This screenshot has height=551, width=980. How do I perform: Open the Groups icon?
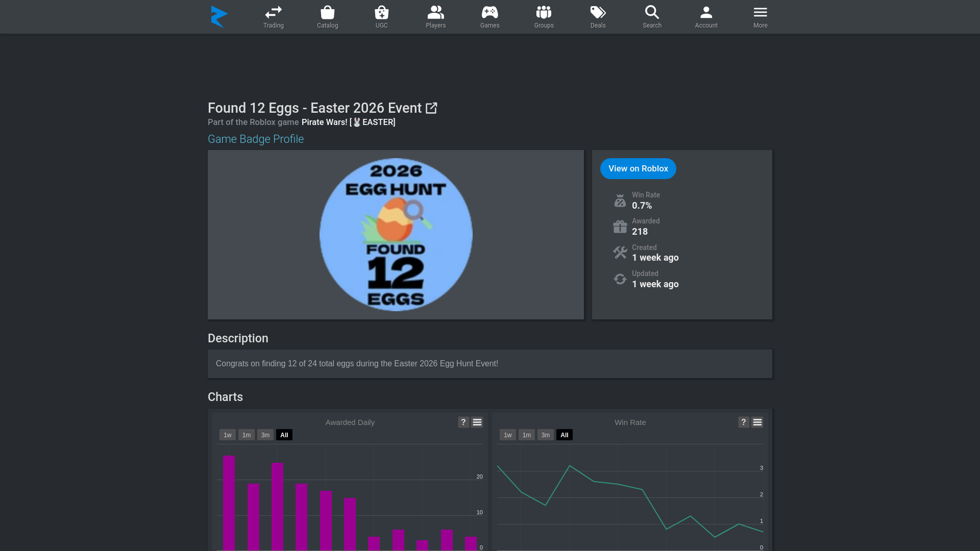[x=544, y=12]
